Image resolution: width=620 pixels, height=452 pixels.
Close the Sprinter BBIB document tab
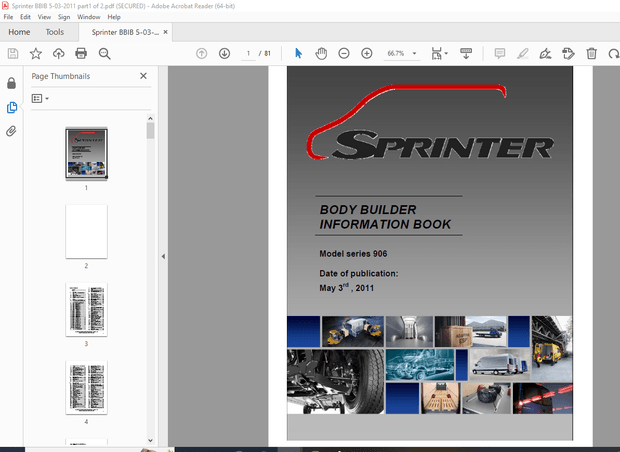click(x=166, y=32)
